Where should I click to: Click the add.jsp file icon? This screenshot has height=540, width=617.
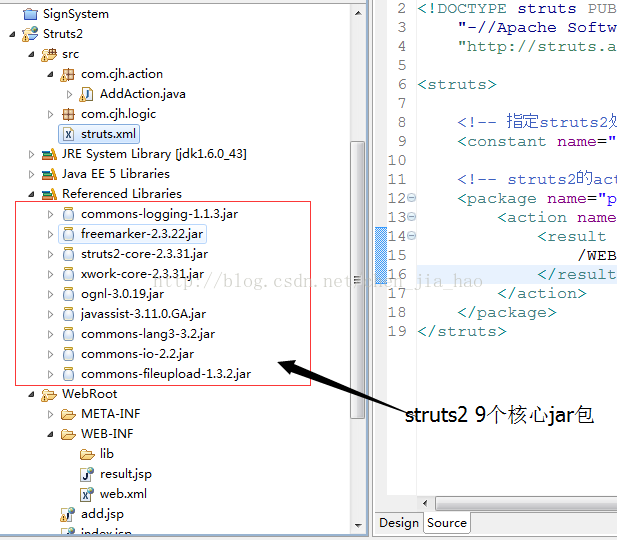point(68,514)
